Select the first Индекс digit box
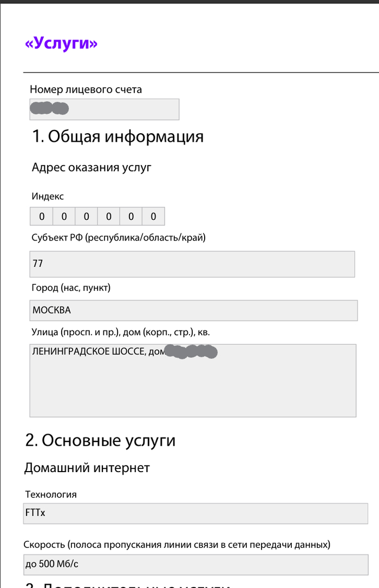379x588 pixels. pyautogui.click(x=41, y=217)
